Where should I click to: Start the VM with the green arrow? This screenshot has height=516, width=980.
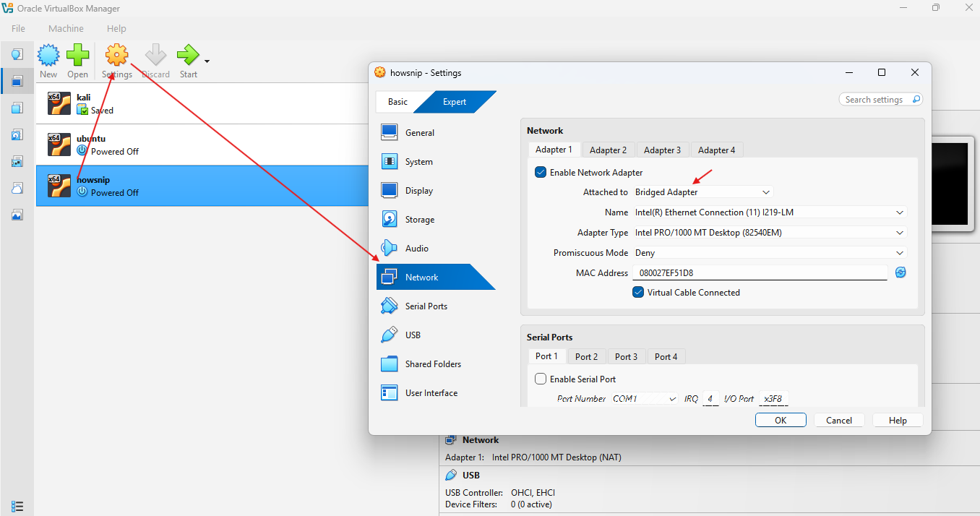pos(188,55)
